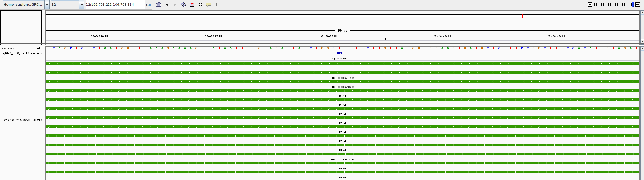Screen dimensions: 644x180
Task: Click the ruler panel scrollbar down arrow
Action: (x=642, y=41)
